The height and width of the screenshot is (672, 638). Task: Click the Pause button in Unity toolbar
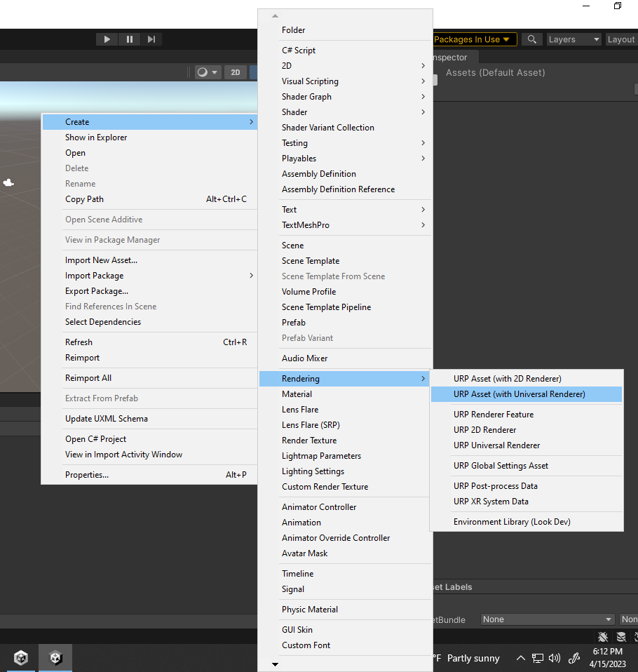(130, 39)
